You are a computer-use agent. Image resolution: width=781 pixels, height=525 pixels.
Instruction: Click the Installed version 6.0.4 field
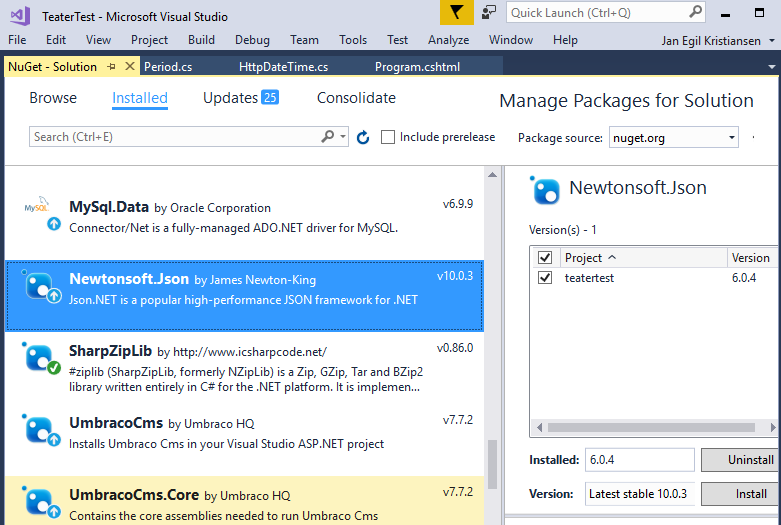coord(640,459)
